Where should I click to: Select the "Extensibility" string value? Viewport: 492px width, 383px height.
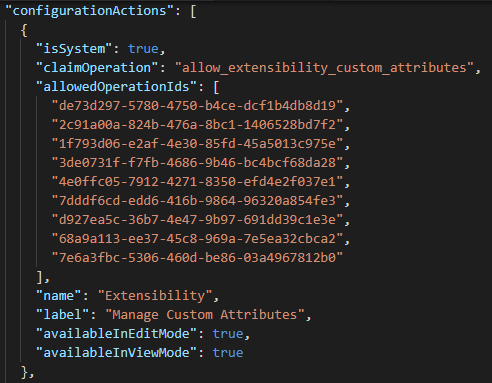155,296
